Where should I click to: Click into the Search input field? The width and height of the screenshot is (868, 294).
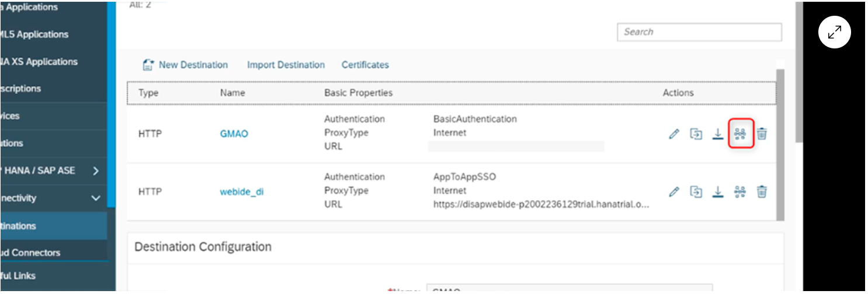(x=699, y=32)
